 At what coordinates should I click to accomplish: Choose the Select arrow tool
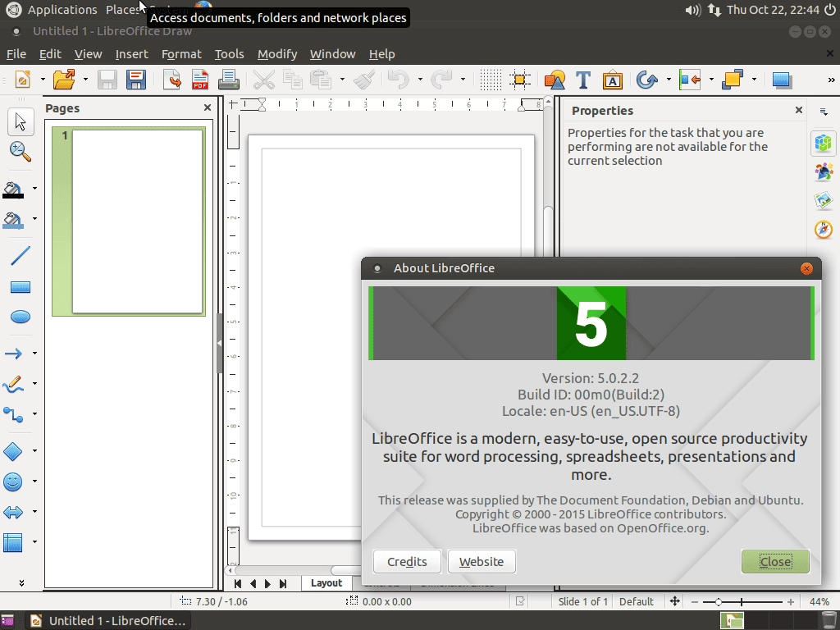point(21,122)
